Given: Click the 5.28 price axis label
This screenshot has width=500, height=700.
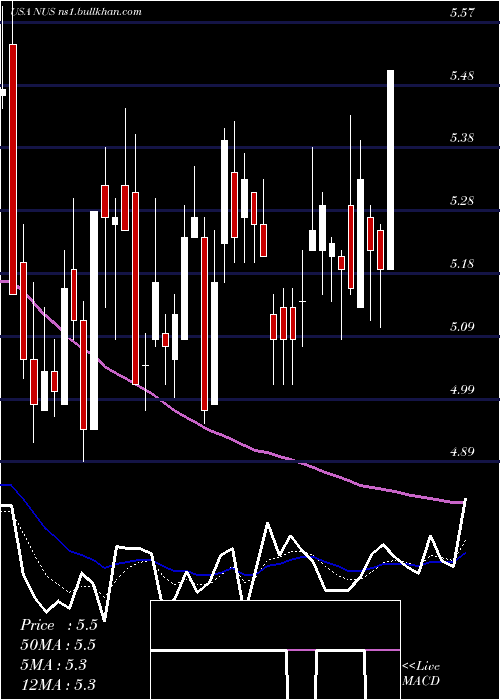Looking at the screenshot, I should (462, 200).
